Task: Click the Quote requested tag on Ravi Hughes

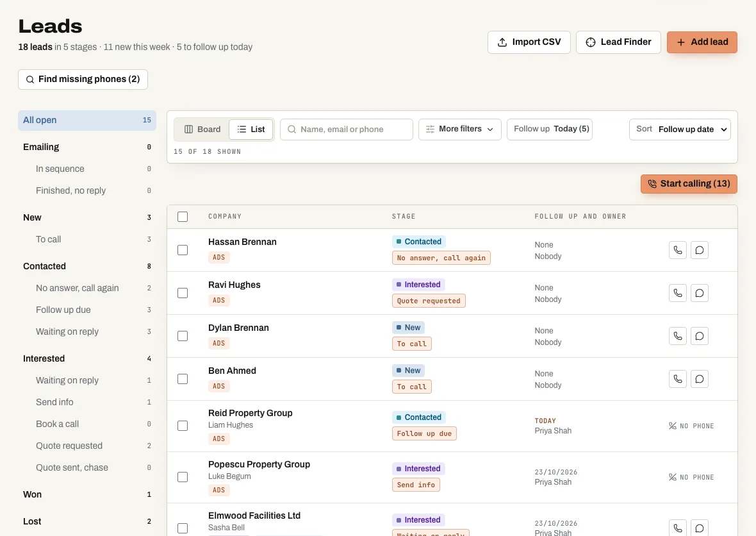Action: [429, 301]
